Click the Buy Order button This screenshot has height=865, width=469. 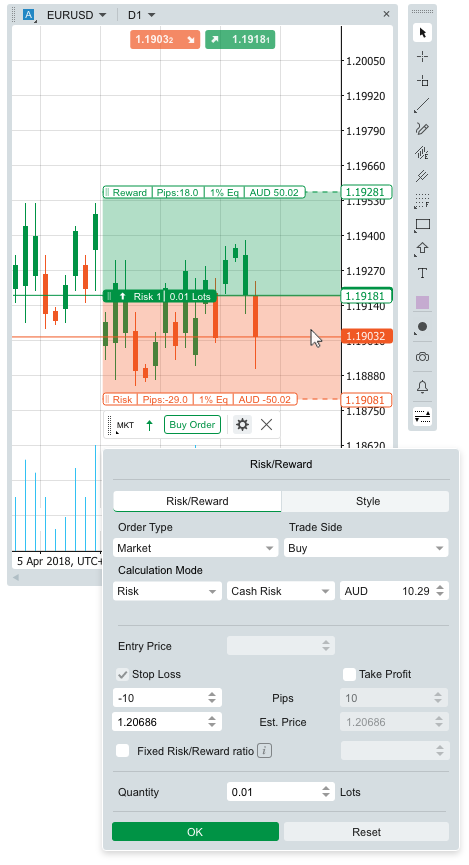tap(192, 425)
